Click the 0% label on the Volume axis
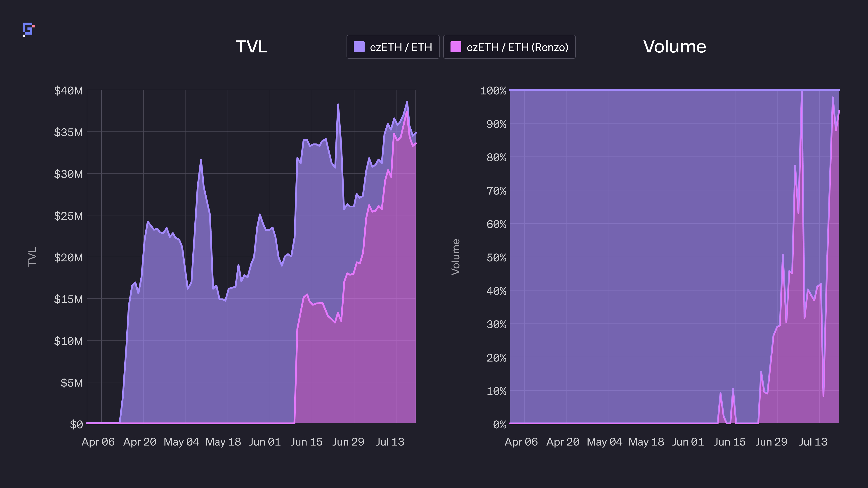 pos(500,424)
